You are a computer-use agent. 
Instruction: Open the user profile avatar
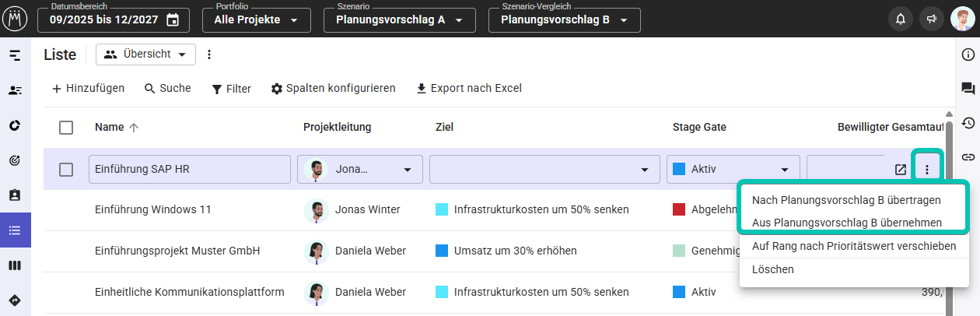click(x=962, y=19)
